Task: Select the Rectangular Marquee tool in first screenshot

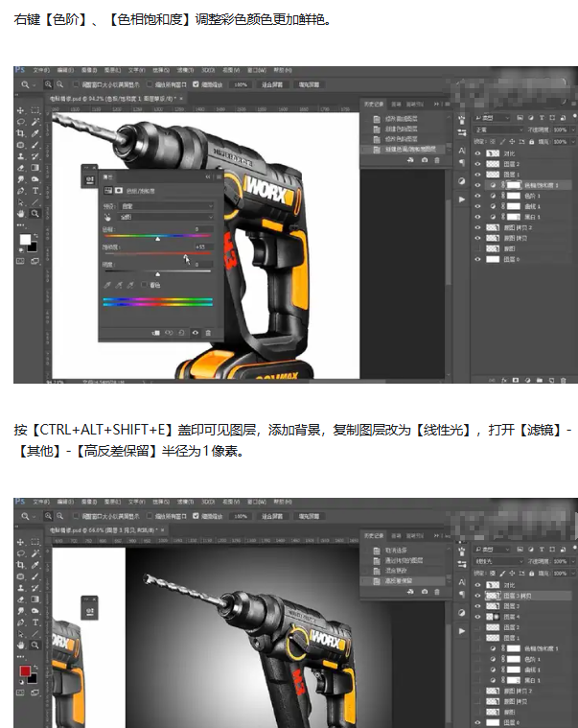Action: click(x=35, y=110)
